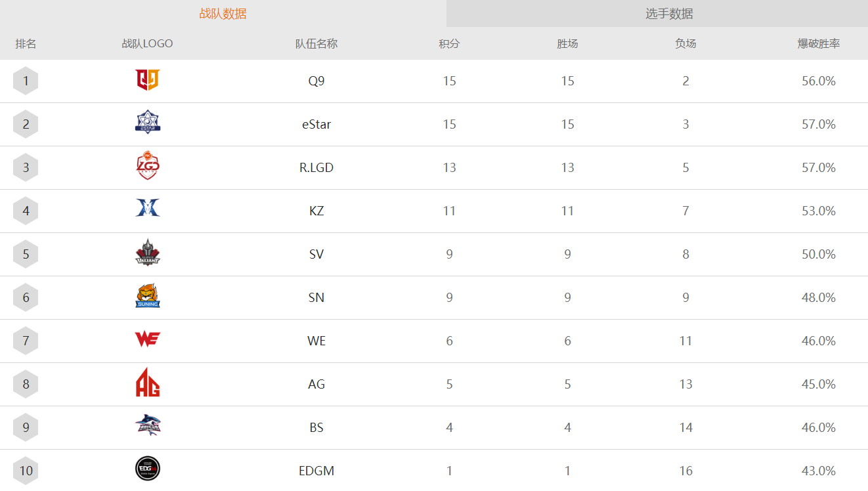Select the 战队数据 tab
The width and height of the screenshot is (868, 491).
pos(223,14)
